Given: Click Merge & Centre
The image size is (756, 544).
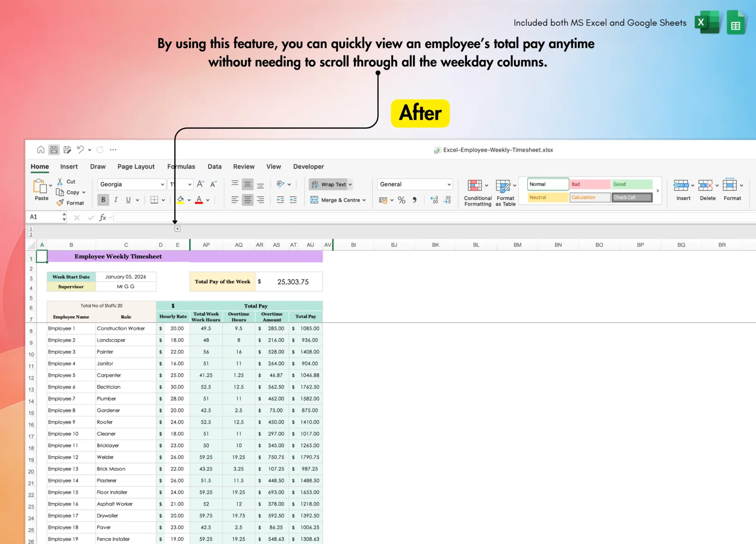Looking at the screenshot, I should pos(335,200).
